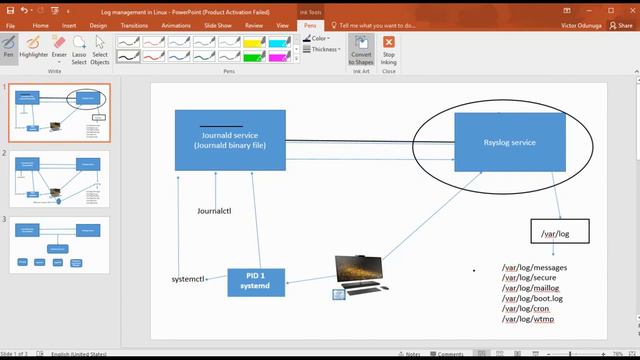Select the Pens tab under Ink Tools
This screenshot has width=640, height=360.
pyautogui.click(x=310, y=26)
